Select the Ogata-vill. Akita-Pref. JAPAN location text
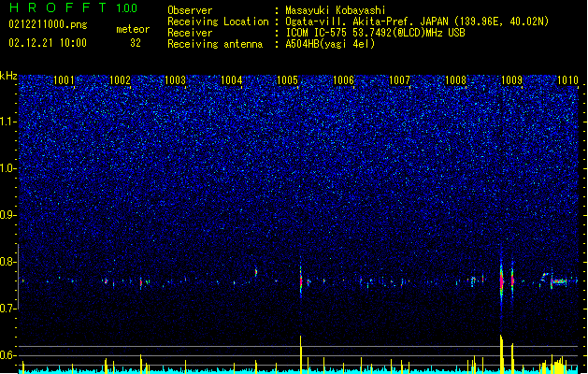 417,22
